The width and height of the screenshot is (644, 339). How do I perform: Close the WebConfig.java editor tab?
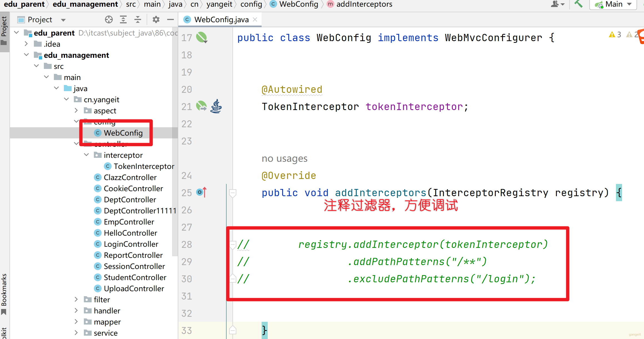pos(255,19)
